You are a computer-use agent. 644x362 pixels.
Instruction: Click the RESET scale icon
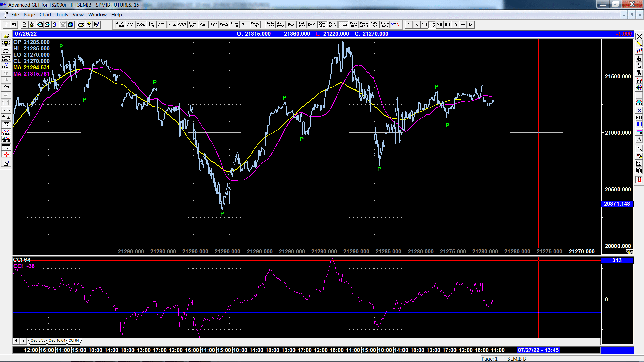(6, 51)
